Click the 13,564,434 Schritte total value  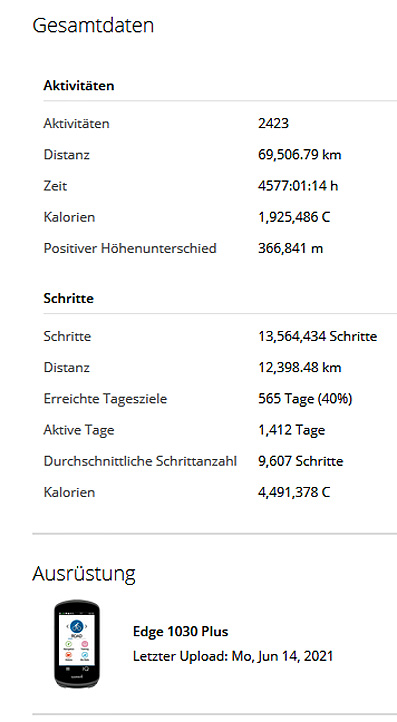pyautogui.click(x=318, y=337)
